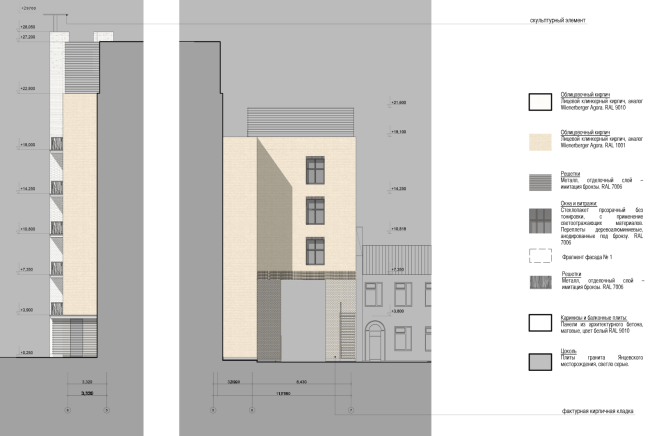The image size is (650, 436).
Task: Click the white vertical strip between drawings
Action: 161,218
